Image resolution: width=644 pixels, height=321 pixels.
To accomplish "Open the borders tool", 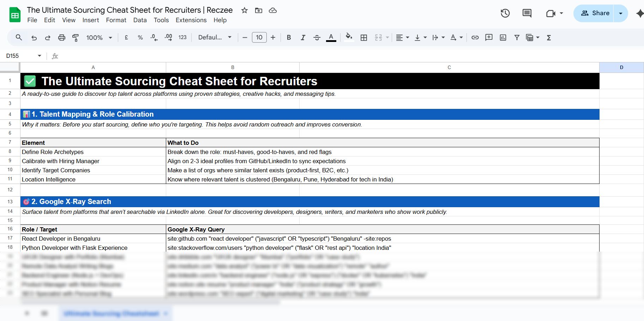I will point(364,37).
